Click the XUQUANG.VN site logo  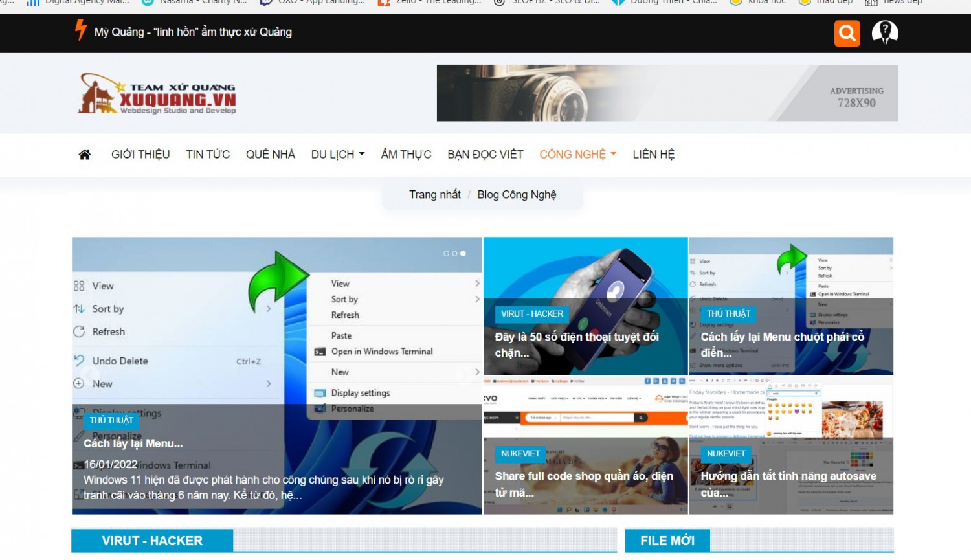click(157, 94)
